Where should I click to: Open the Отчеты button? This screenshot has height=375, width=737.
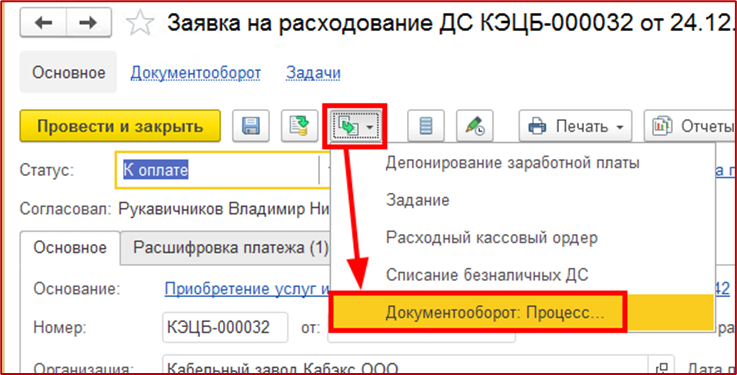(690, 126)
